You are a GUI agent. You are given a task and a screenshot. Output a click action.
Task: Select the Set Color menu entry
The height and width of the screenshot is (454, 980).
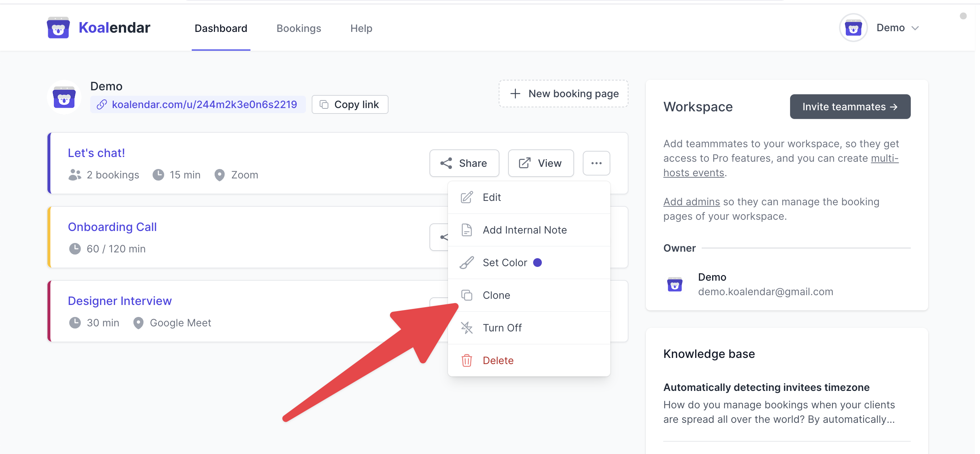pyautogui.click(x=529, y=263)
